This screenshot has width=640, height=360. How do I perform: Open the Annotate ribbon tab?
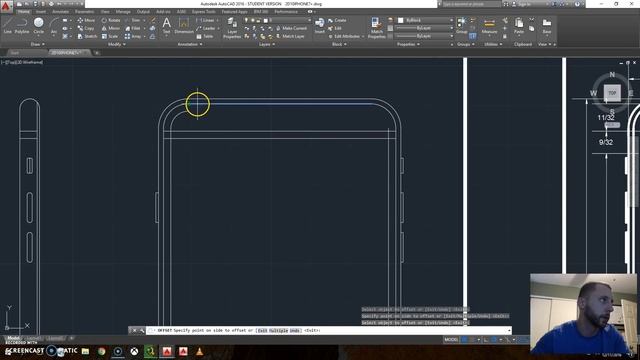[60, 11]
